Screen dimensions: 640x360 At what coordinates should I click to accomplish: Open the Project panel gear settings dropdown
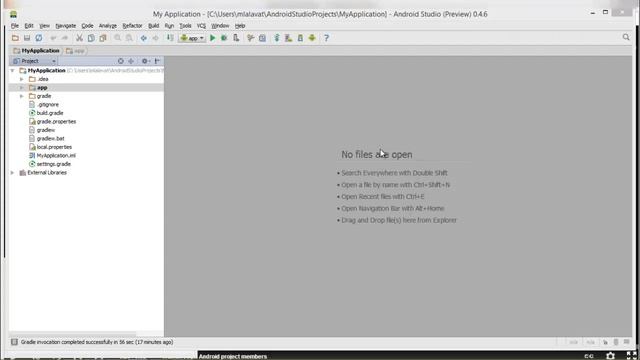pyautogui.click(x=145, y=61)
